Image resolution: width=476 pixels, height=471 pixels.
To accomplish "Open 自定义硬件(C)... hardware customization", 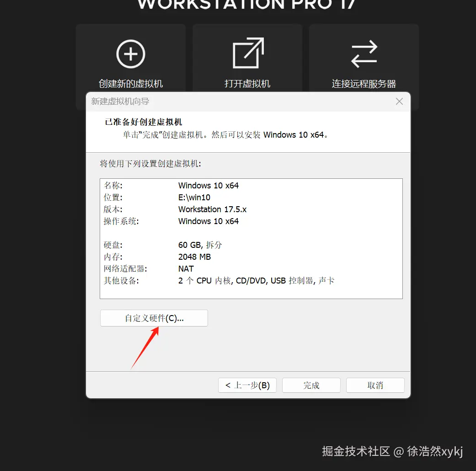I will click(154, 318).
